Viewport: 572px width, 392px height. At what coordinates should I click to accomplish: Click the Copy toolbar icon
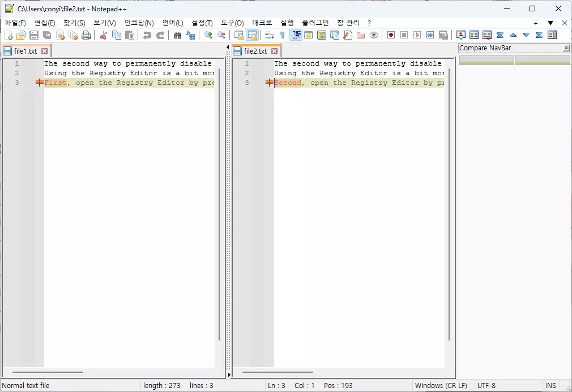point(117,35)
